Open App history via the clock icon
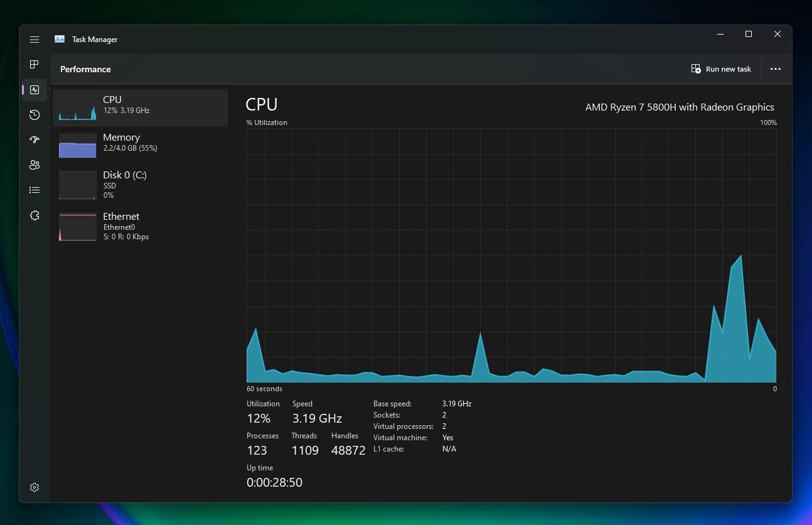The width and height of the screenshot is (812, 525). pos(35,115)
